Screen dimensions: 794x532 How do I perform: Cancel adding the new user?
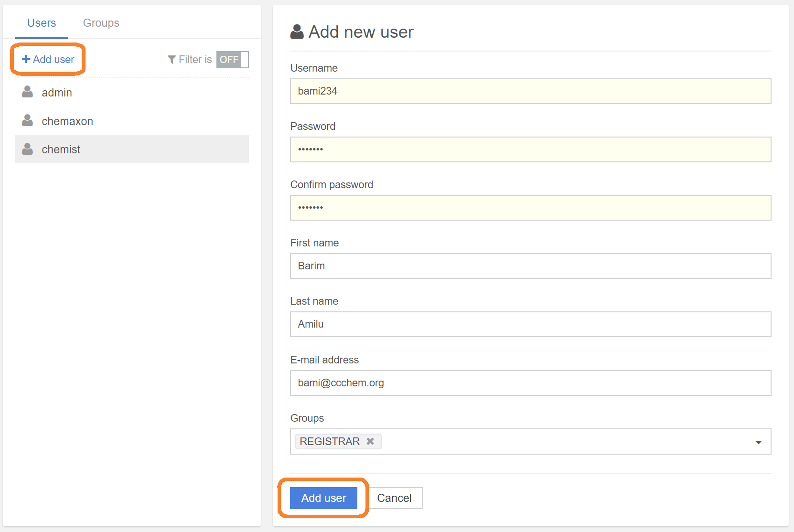click(x=394, y=498)
